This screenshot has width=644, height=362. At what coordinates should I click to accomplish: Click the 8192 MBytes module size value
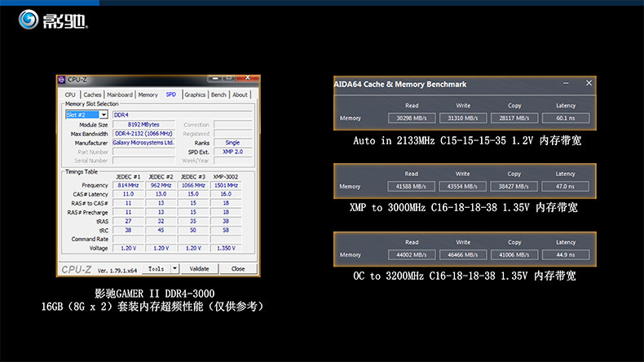click(x=143, y=125)
